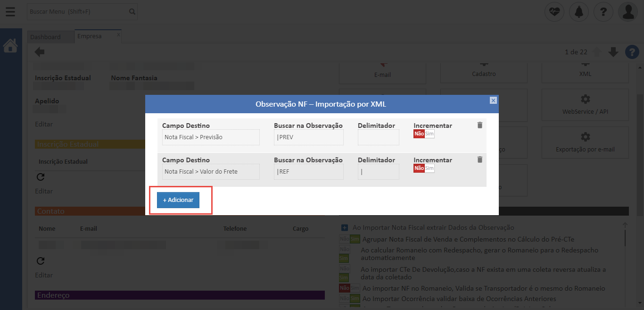Screen dimensions: 644x310
Task: Go back using the left arrow icon
Action: (x=40, y=52)
